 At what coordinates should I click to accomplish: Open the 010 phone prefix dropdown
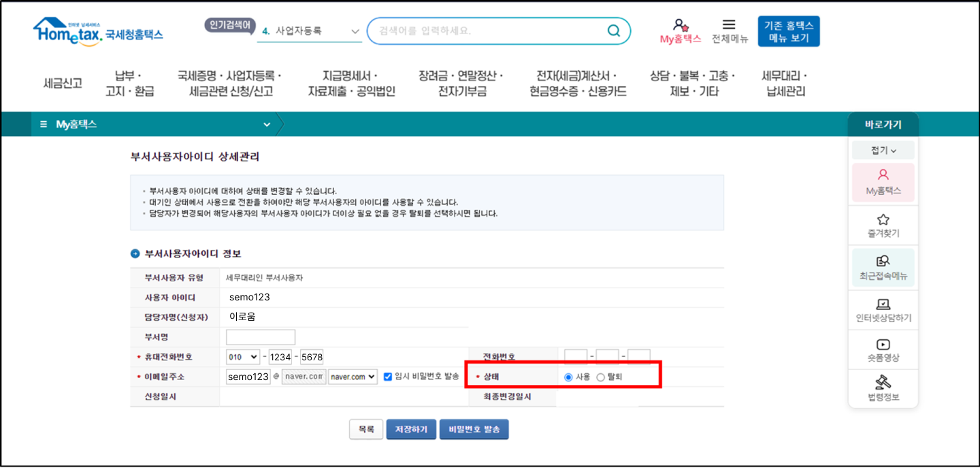(243, 357)
